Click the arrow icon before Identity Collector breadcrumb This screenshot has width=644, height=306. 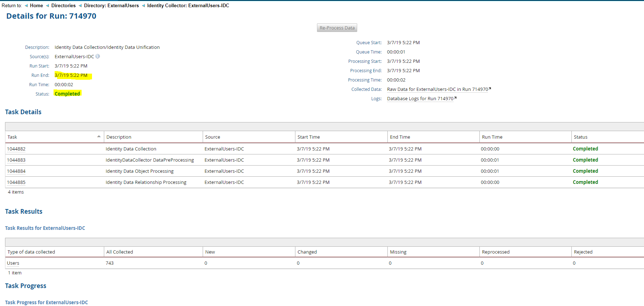(x=143, y=6)
